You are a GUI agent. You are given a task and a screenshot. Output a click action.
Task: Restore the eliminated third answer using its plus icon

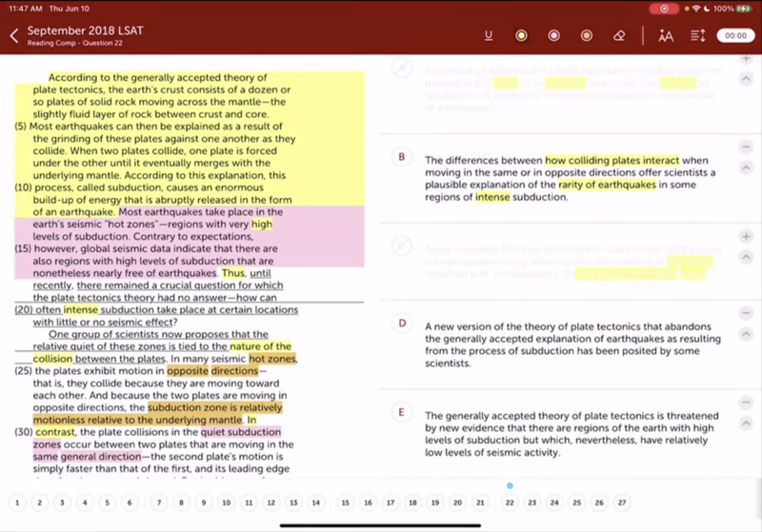coord(746,236)
